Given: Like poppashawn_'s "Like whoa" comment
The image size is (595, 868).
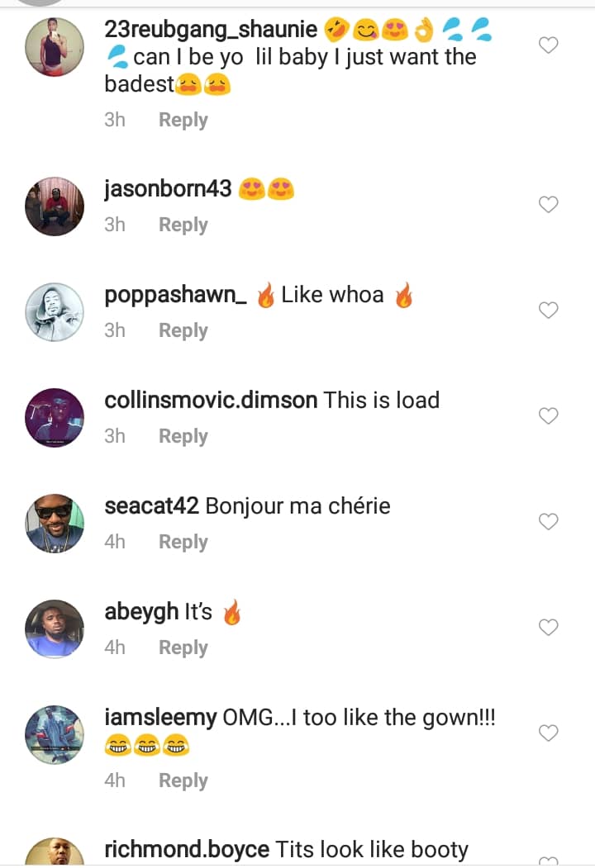Looking at the screenshot, I should point(549,310).
